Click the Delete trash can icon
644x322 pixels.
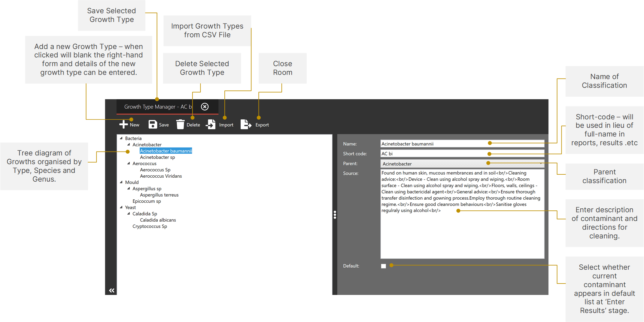(180, 124)
